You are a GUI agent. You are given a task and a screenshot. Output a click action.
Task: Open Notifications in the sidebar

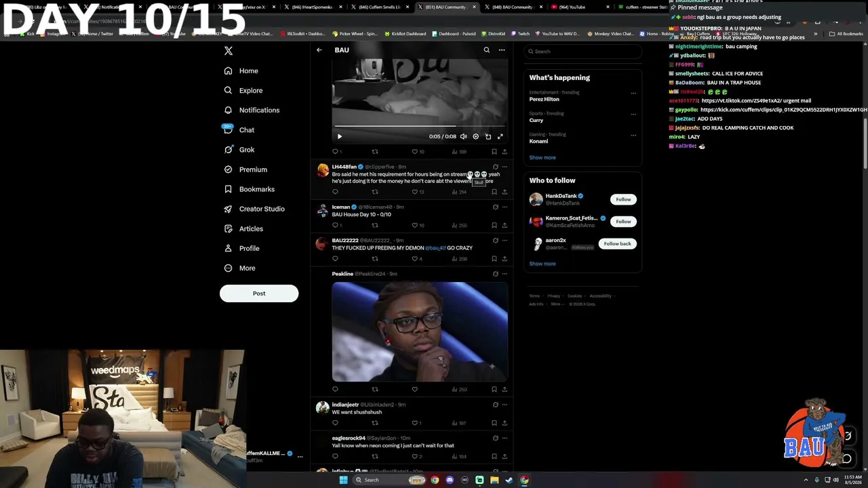point(252,110)
